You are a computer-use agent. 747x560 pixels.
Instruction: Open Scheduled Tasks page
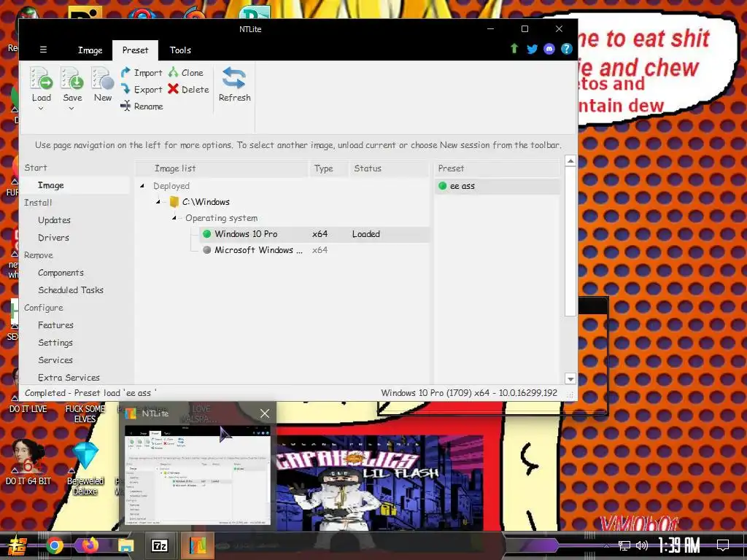pyautogui.click(x=71, y=290)
